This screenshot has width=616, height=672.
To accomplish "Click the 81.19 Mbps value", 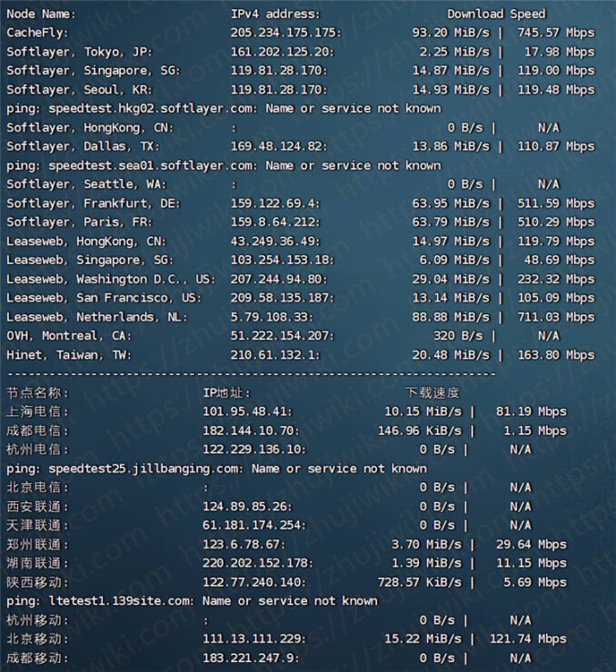I will click(532, 412).
